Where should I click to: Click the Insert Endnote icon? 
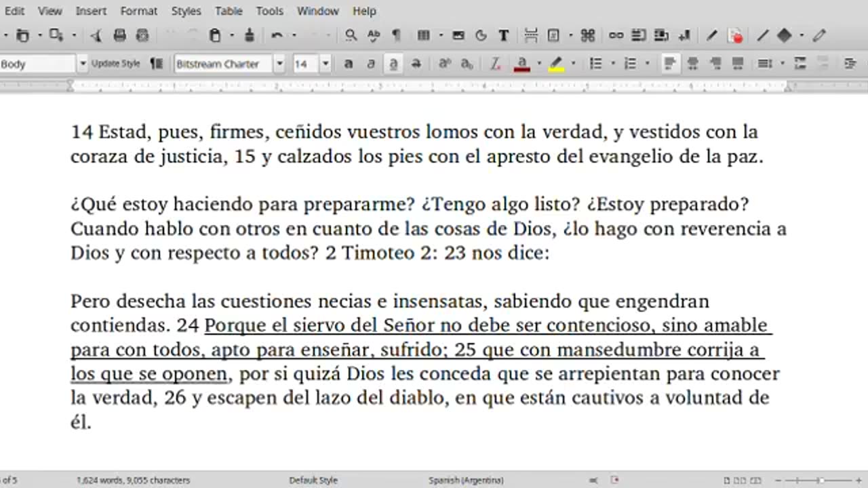point(661,36)
